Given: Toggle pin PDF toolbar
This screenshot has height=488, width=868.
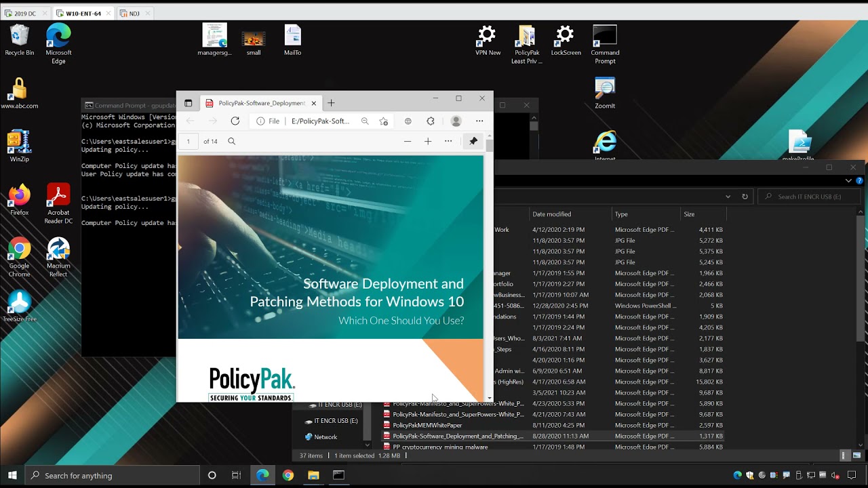Looking at the screenshot, I should tap(473, 141).
